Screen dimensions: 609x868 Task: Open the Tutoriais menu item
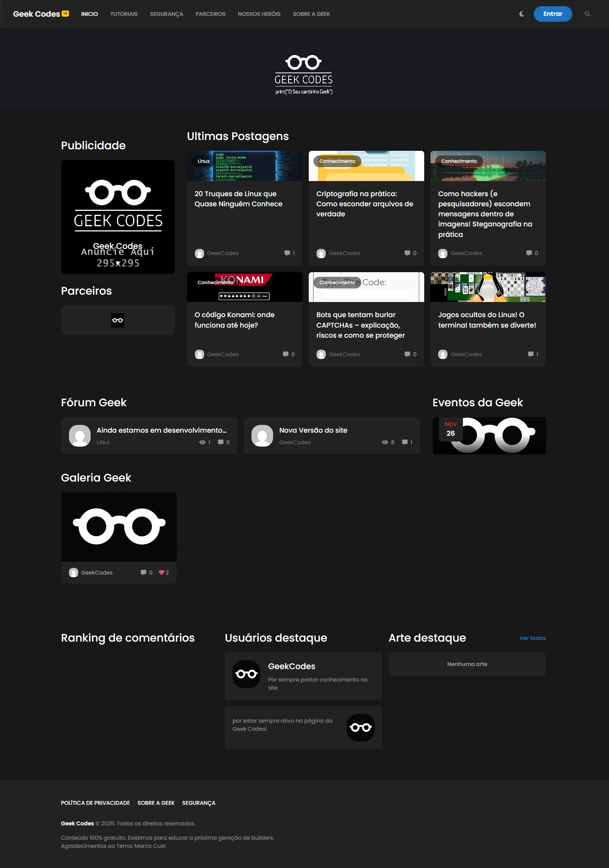tap(124, 14)
